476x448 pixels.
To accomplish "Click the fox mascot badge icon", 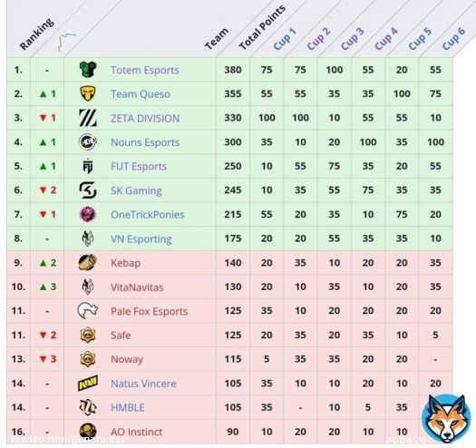I will [x=447, y=419].
